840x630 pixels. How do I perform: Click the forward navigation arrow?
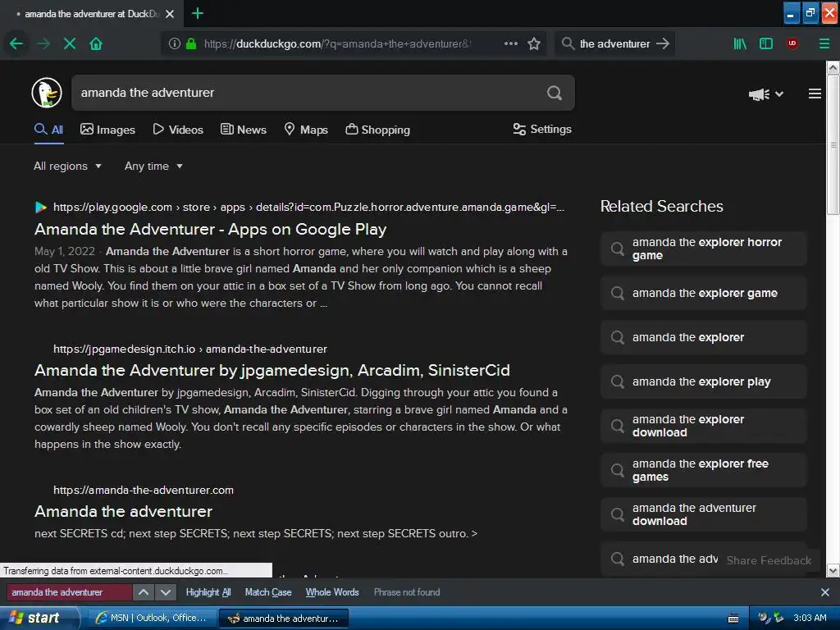[43, 43]
